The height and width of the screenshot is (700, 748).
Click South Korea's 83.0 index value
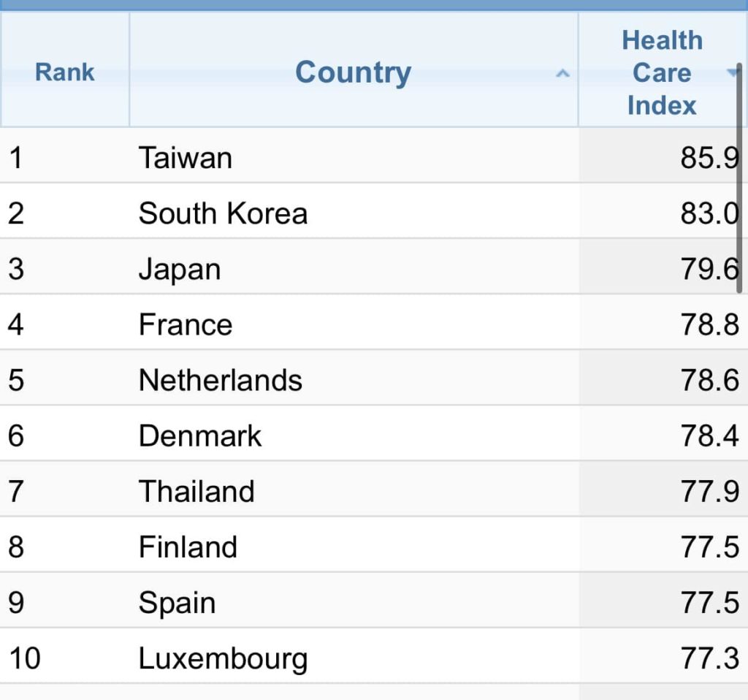(709, 213)
